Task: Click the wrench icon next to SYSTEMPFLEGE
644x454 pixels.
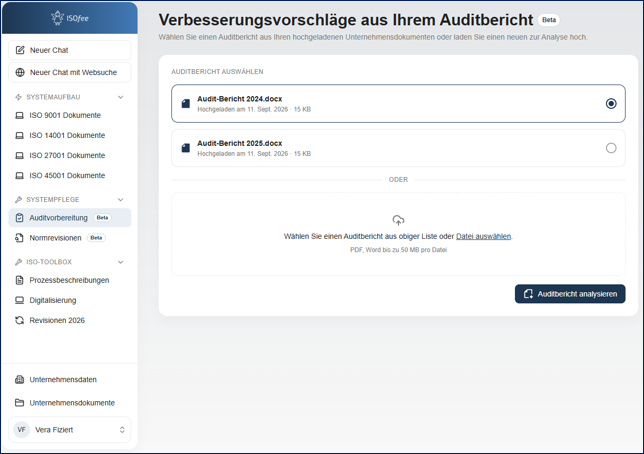Action: coord(18,200)
